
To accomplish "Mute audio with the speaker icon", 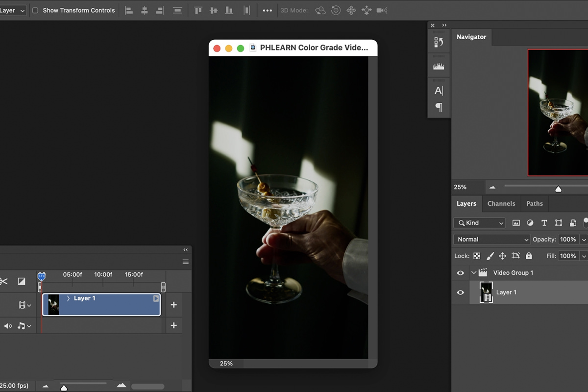I will click(7, 325).
